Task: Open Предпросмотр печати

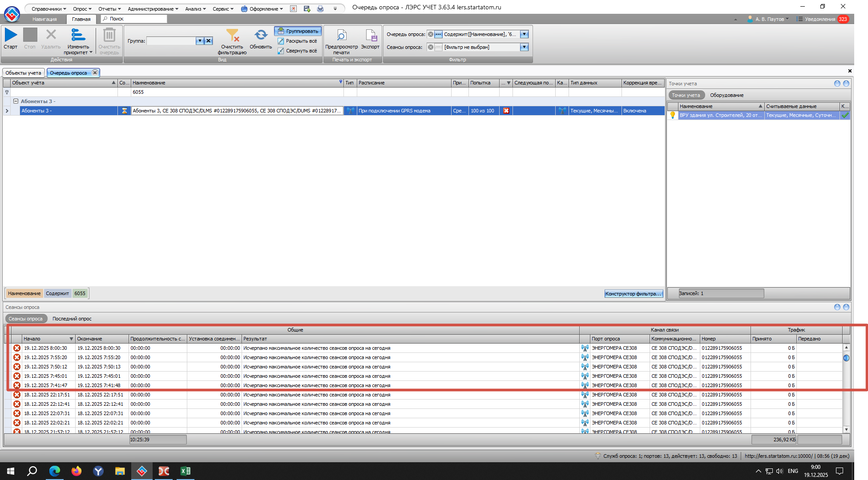Action: click(x=341, y=35)
